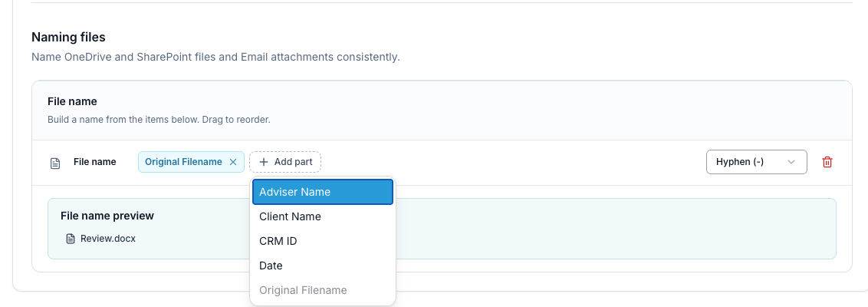Click the OneDrive and SharePoint description text
The height and width of the screenshot is (307, 868).
215,57
